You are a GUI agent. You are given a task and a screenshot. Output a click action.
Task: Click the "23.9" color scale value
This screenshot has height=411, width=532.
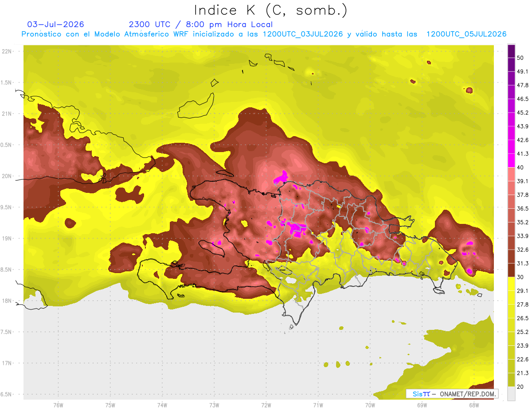pyautogui.click(x=523, y=346)
